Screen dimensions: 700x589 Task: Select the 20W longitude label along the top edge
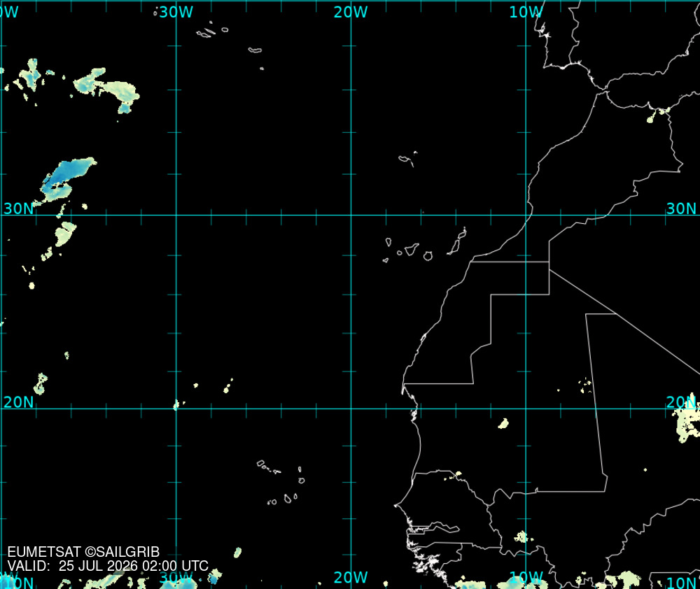tap(351, 13)
